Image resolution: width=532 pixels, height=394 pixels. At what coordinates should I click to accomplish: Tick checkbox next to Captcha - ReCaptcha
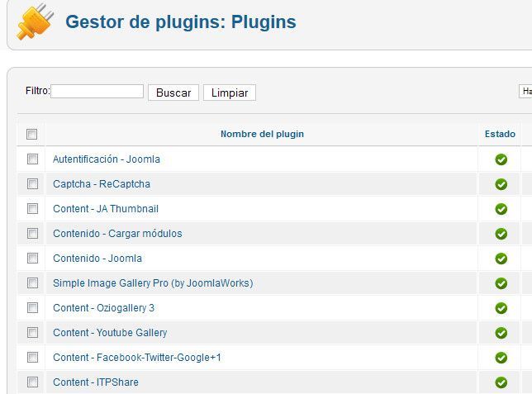pos(32,184)
